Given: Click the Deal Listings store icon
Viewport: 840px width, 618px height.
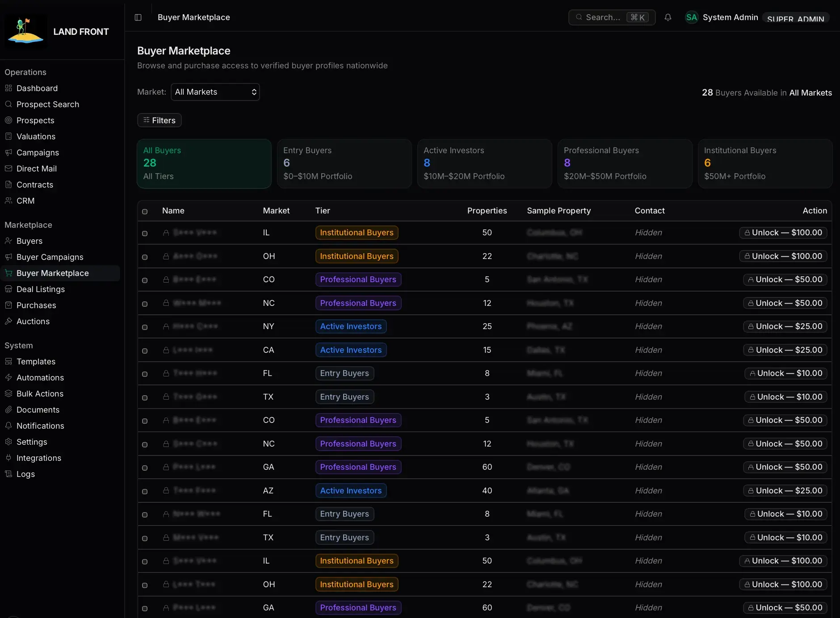Looking at the screenshot, I should click(x=8, y=289).
